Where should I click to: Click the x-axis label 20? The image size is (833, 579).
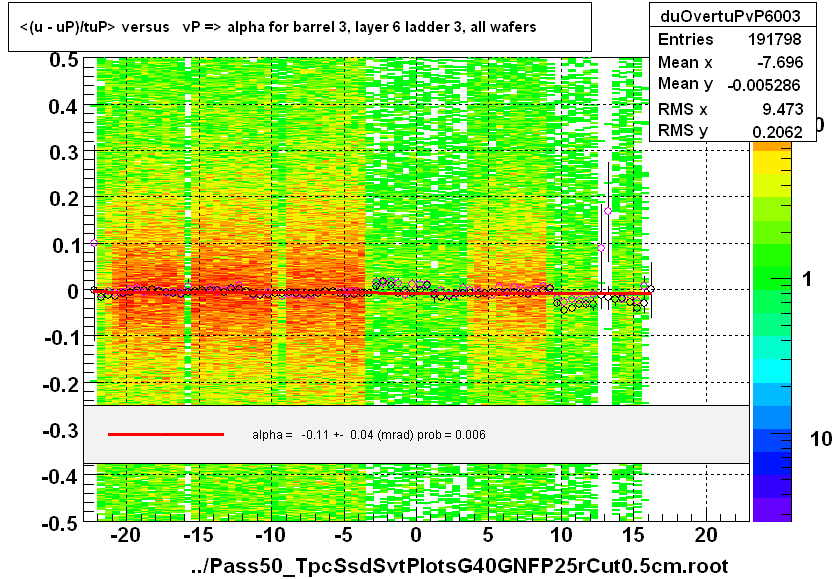(706, 535)
